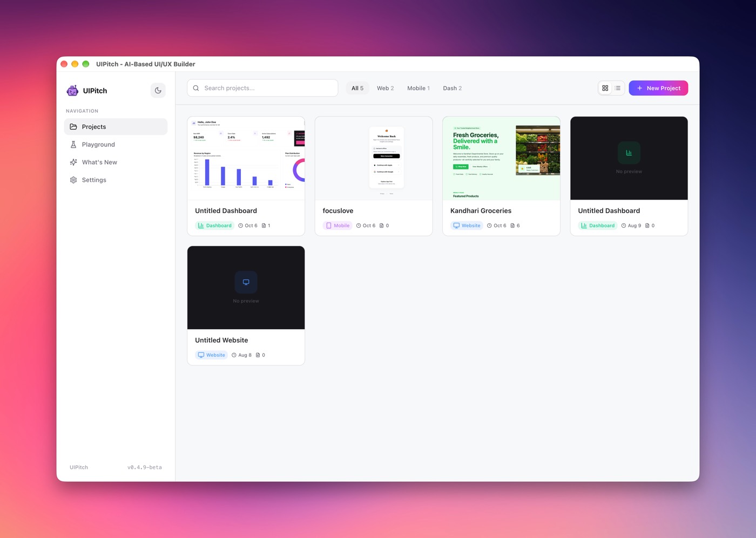Screen dimensions: 756x538
Task: Select the All 5 filter tab
Action: [x=357, y=88]
